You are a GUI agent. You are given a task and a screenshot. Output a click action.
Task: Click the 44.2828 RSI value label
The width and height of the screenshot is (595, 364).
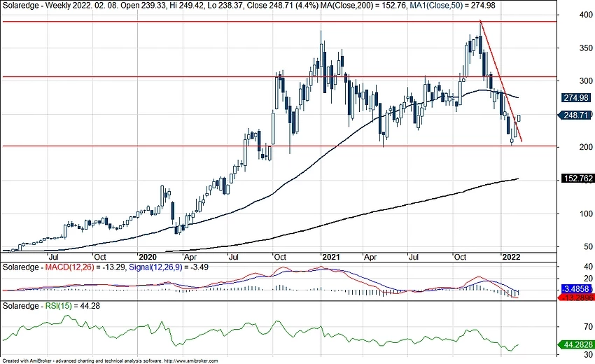coord(576,344)
